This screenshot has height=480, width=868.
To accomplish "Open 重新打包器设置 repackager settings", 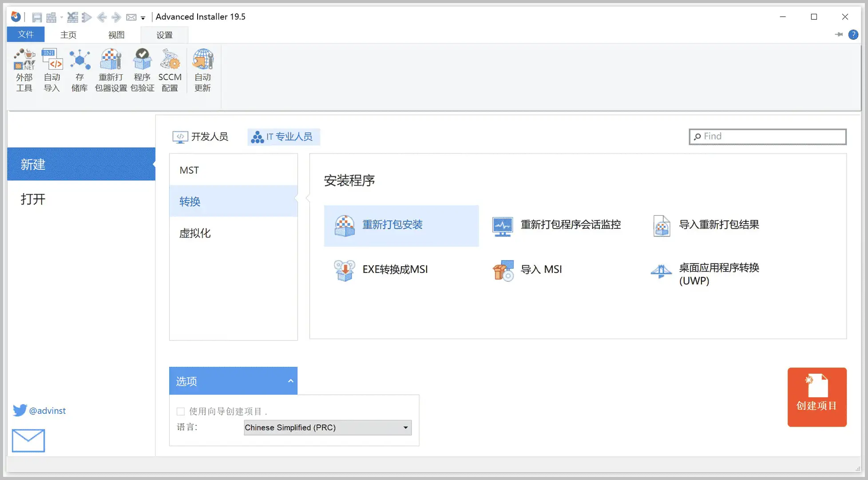I will point(111,70).
